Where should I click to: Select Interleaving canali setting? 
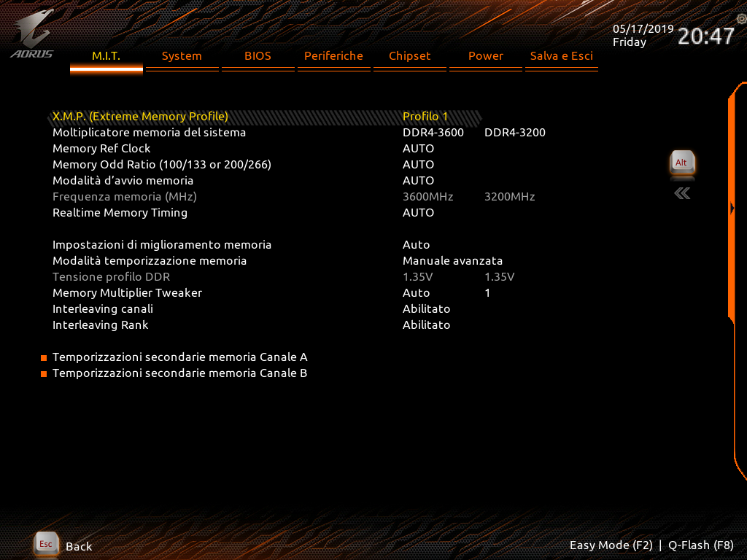[x=103, y=309]
